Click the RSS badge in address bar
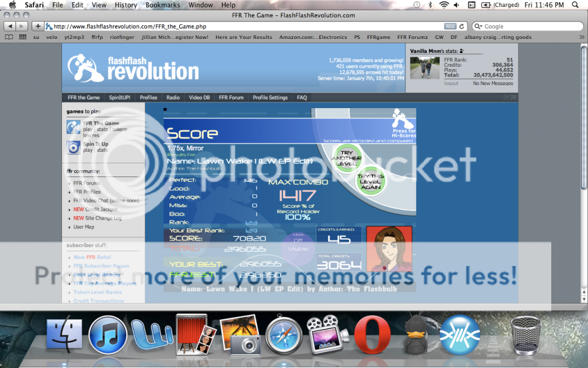 coord(451,26)
